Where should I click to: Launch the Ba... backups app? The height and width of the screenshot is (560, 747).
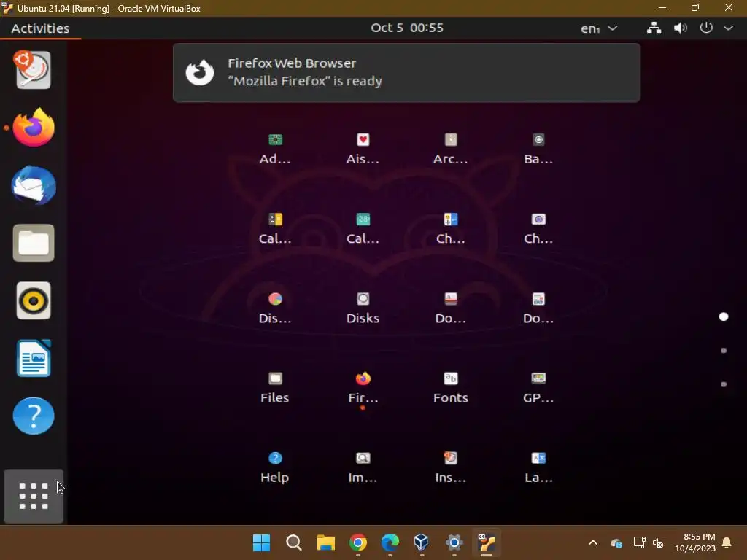538,149
